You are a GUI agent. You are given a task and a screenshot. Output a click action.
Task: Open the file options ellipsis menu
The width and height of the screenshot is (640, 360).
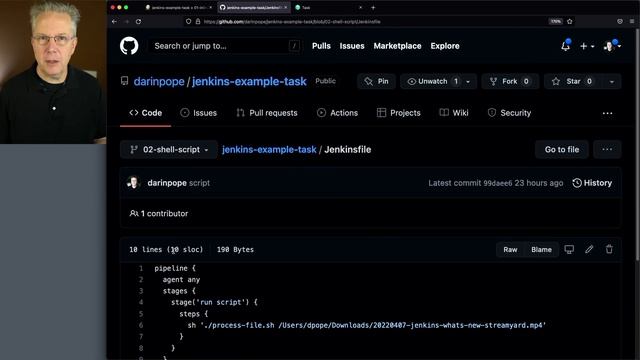pos(607,149)
